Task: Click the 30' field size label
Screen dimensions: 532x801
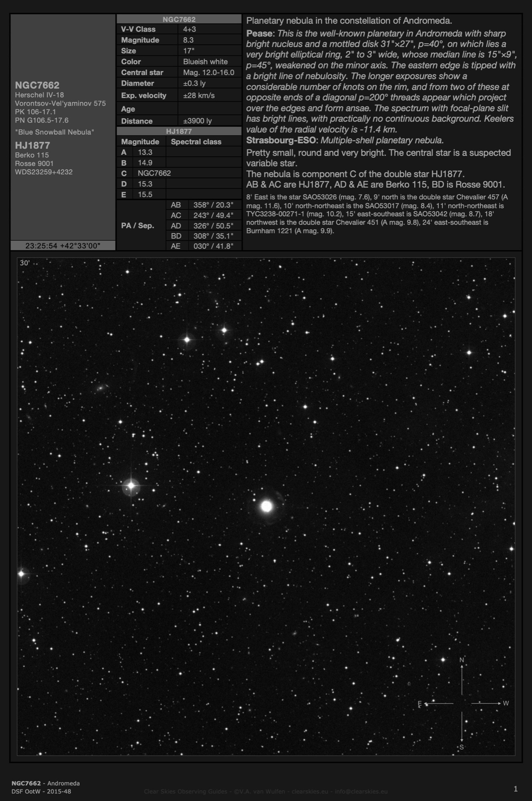Action: click(25, 263)
